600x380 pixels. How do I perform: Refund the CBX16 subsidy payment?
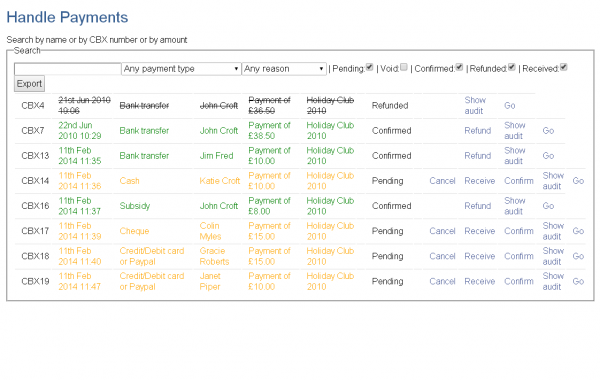478,206
